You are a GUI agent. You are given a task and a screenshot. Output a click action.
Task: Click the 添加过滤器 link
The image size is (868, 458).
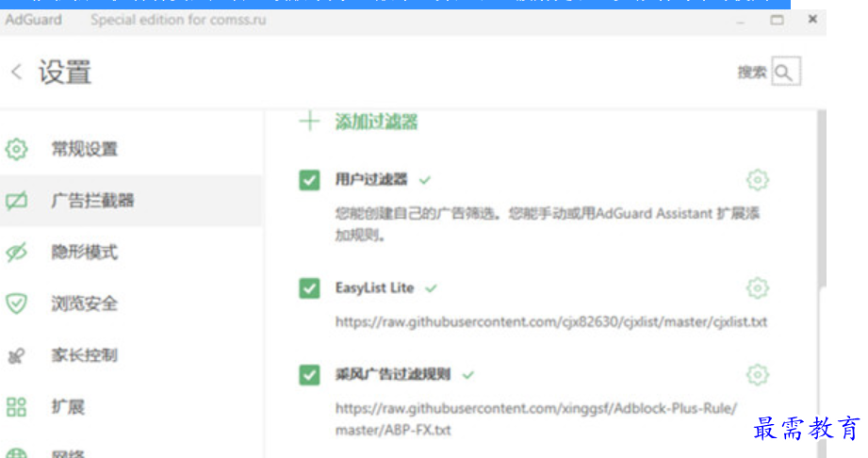(376, 122)
